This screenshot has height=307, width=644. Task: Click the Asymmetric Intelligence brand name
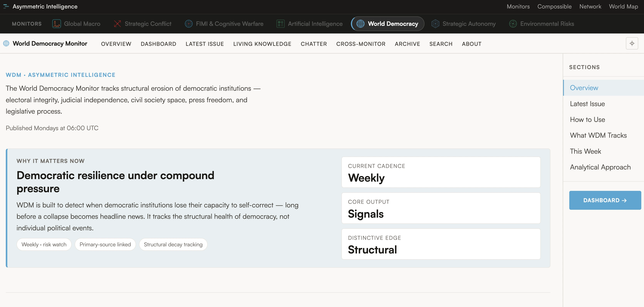(45, 7)
